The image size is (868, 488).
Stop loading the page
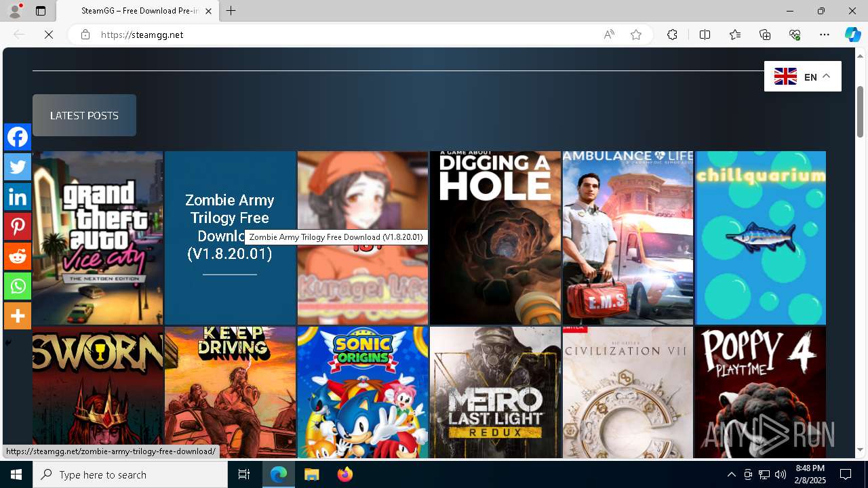(x=49, y=35)
